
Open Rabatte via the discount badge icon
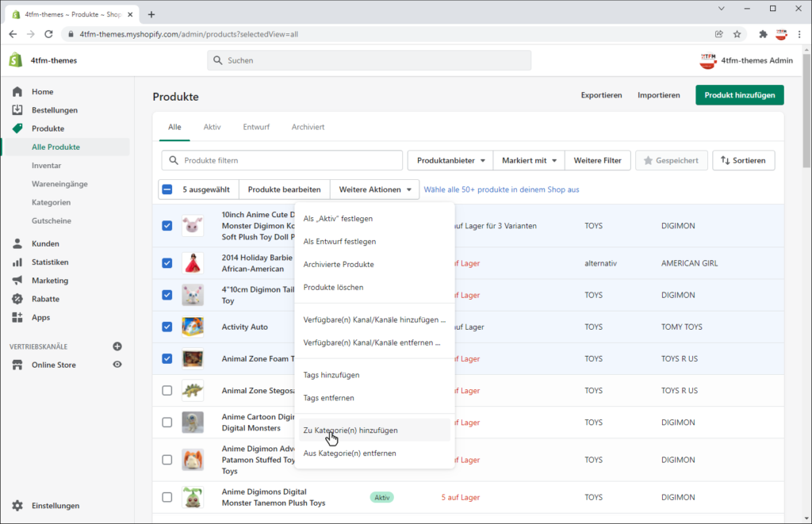17,299
